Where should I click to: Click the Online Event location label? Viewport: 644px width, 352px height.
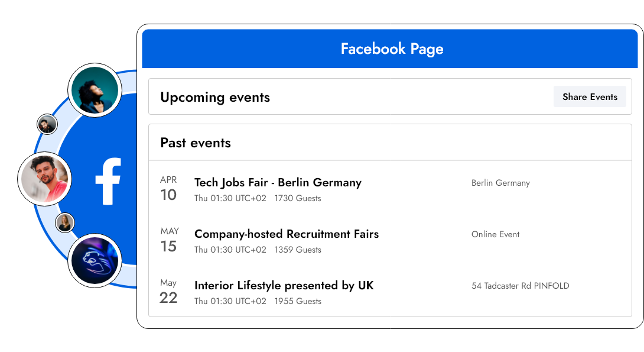tap(495, 234)
